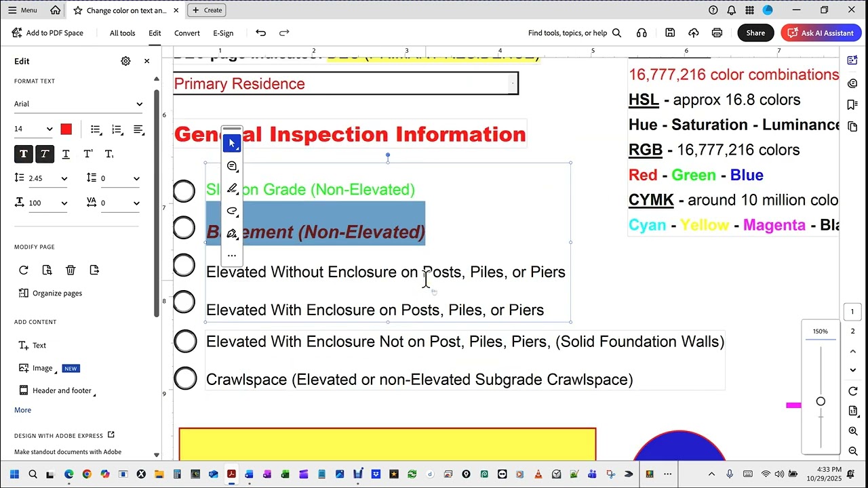The width and height of the screenshot is (868, 488).
Task: Open the bookmarks panel icon in right rail
Action: tap(852, 104)
